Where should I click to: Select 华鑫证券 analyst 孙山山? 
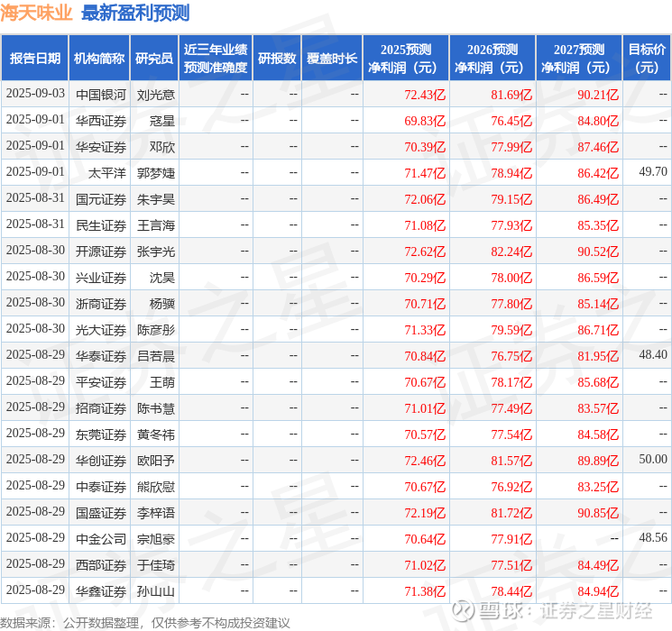pyautogui.click(x=155, y=591)
